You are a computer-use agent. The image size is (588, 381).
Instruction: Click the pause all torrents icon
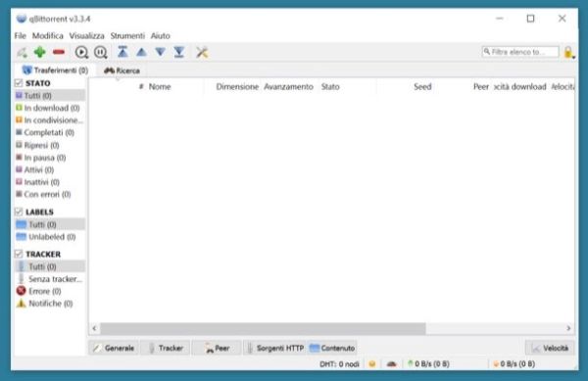tap(101, 52)
